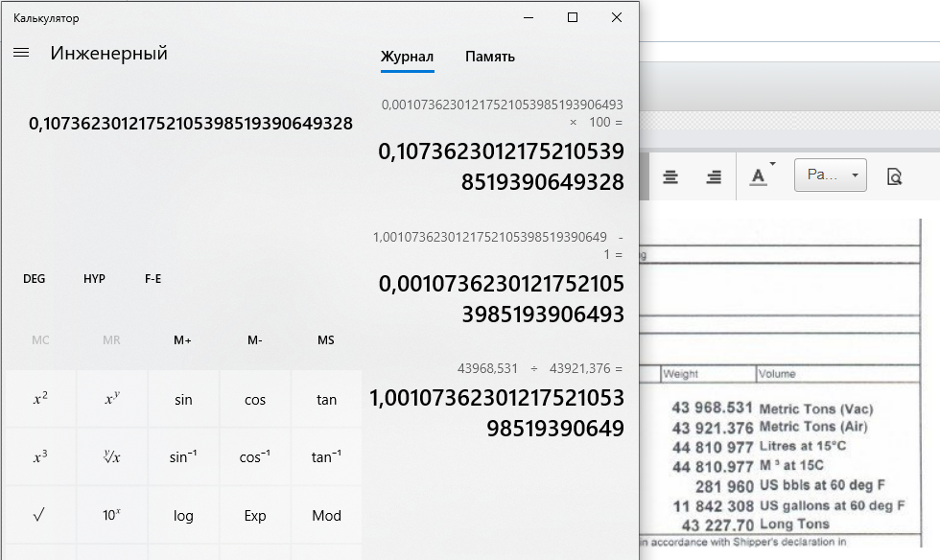Screen dimensions: 940x560
Task: Click the find in document icon
Action: (894, 176)
